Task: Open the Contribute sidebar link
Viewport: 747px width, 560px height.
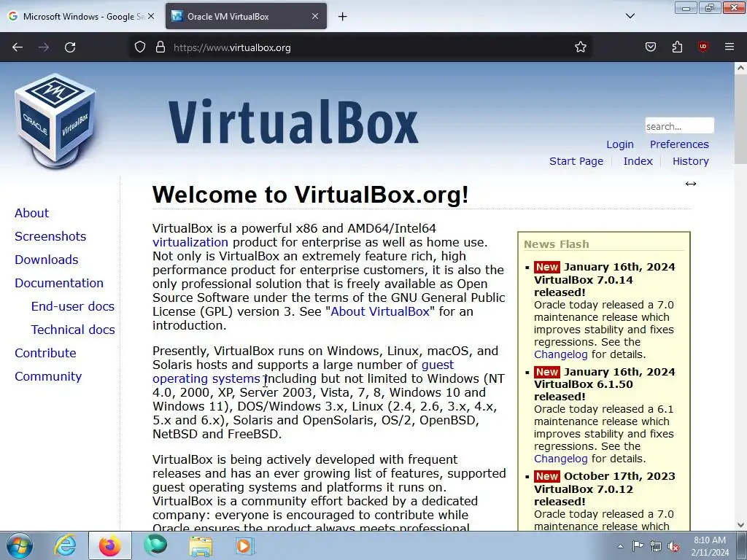Action: point(45,353)
